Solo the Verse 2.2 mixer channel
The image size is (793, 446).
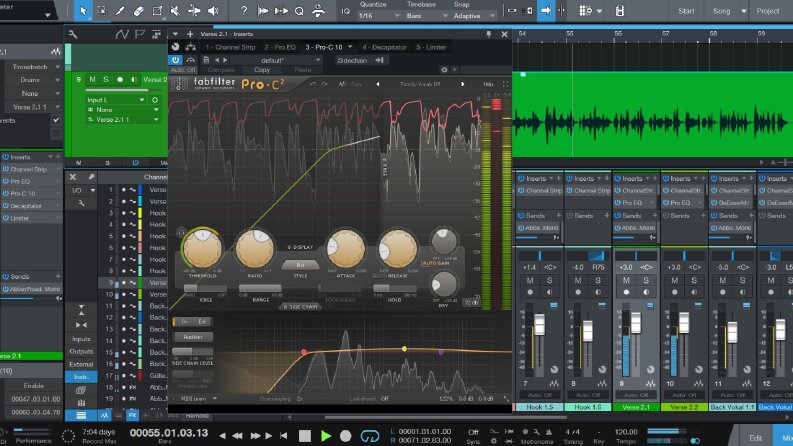pyautogui.click(x=694, y=280)
